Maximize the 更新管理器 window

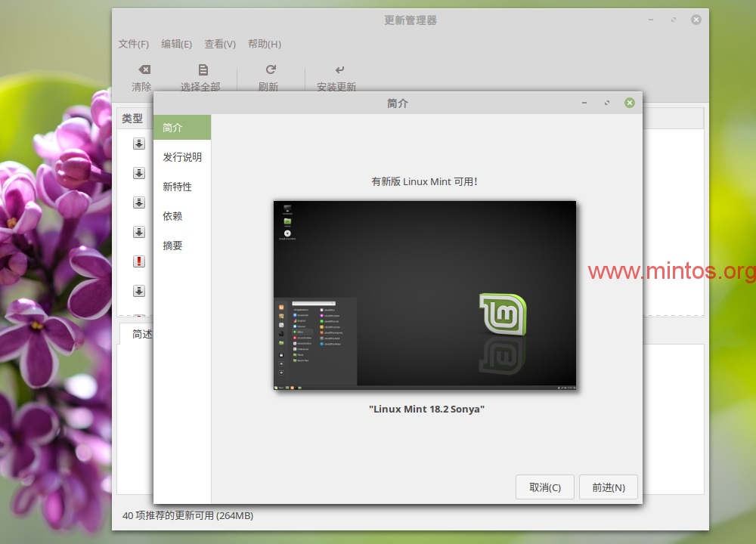coord(674,20)
